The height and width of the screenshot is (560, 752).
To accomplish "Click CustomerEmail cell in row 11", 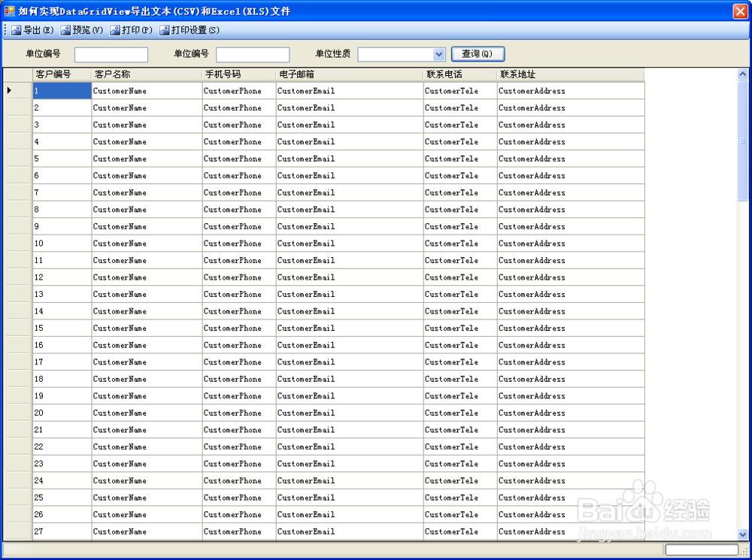I will [x=350, y=260].
